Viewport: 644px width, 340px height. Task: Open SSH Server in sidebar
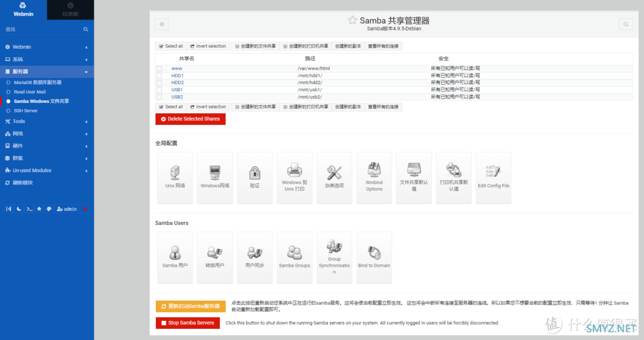[26, 111]
